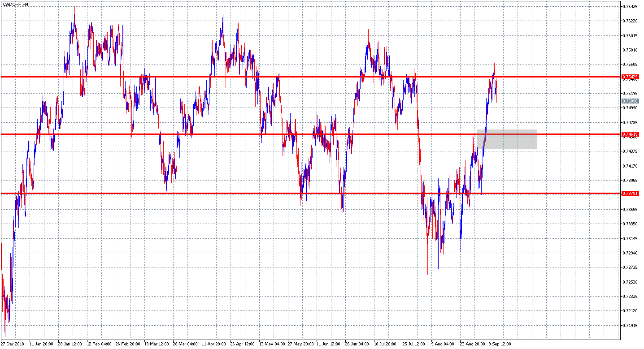
Task: Select the red line price tag 0.74619
Action: (x=630, y=134)
